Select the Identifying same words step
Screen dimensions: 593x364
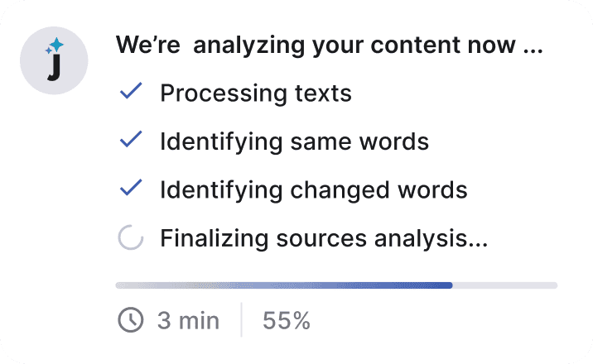(x=294, y=141)
